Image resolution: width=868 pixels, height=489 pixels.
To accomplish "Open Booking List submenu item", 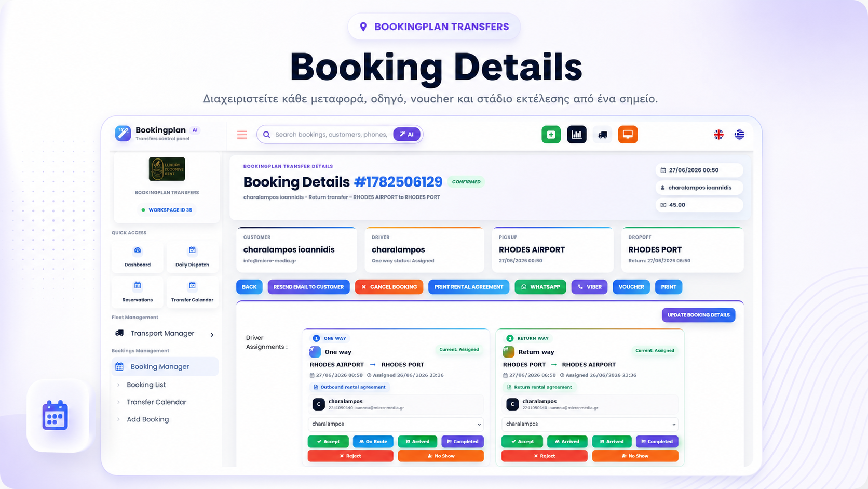I will coord(146,385).
